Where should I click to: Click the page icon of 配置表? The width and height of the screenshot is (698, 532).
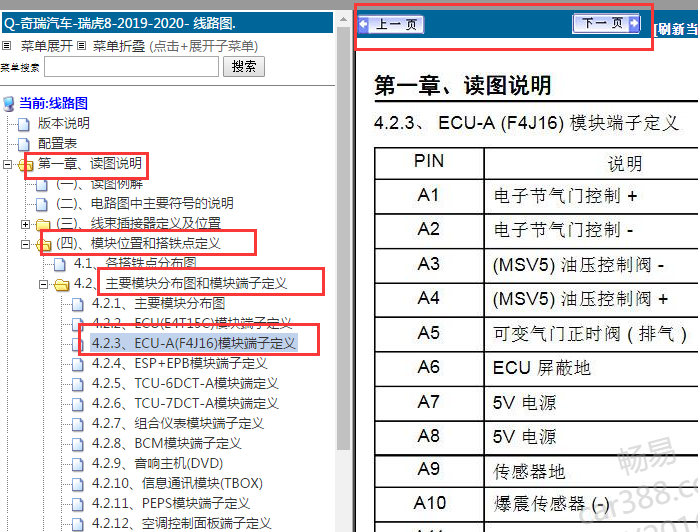[x=24, y=144]
